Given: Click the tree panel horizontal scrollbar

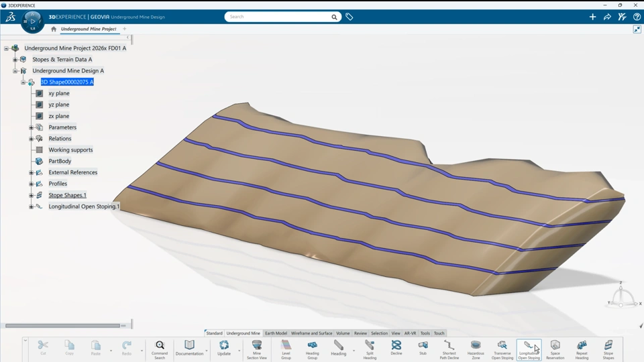Looking at the screenshot, I should click(x=62, y=326).
